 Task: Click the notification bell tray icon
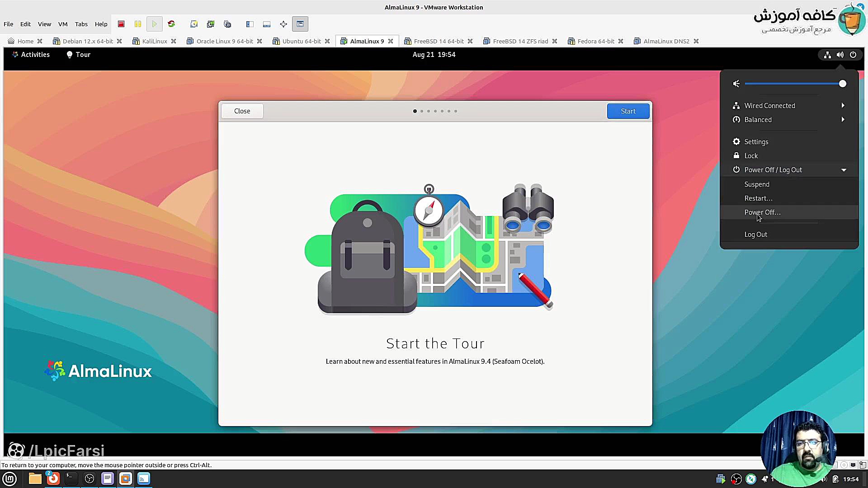[765, 479]
